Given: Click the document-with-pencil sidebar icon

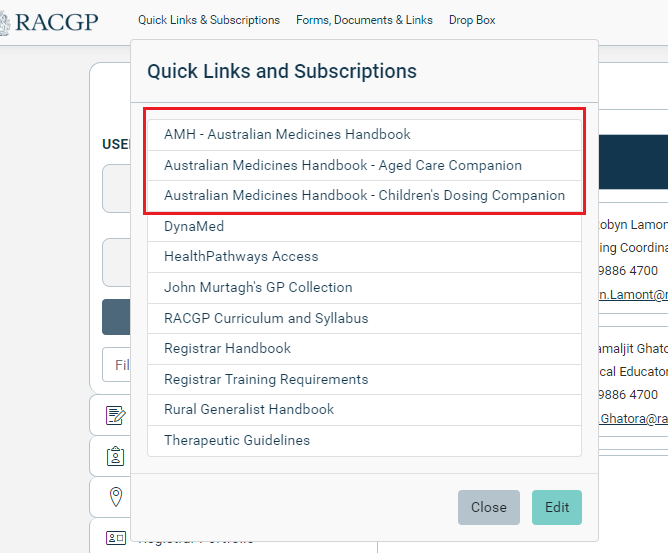Looking at the screenshot, I should pyautogui.click(x=115, y=415).
